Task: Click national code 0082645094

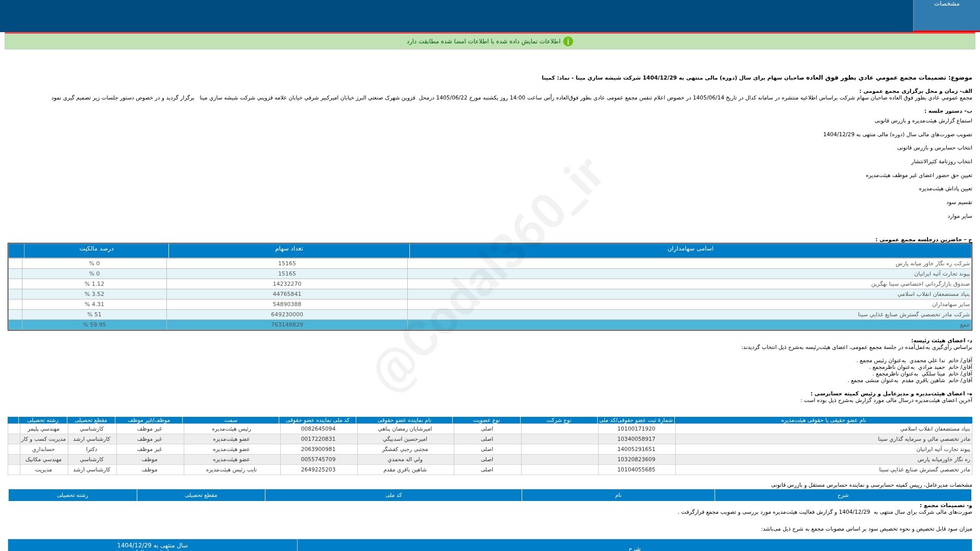Action: pyautogui.click(x=318, y=429)
